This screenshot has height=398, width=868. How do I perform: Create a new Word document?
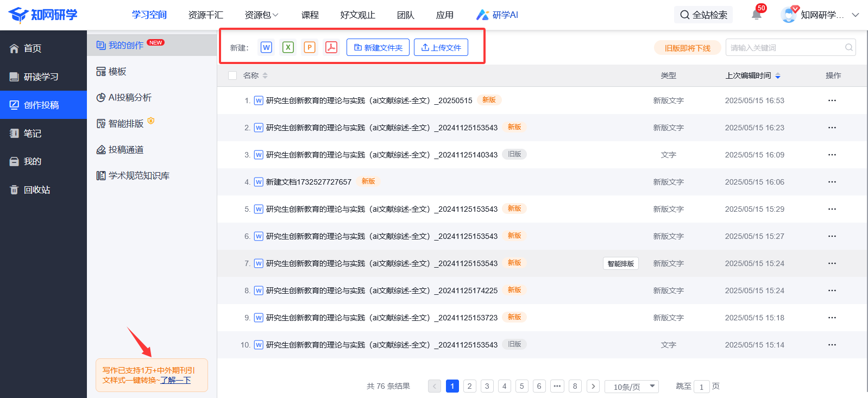[266, 47]
